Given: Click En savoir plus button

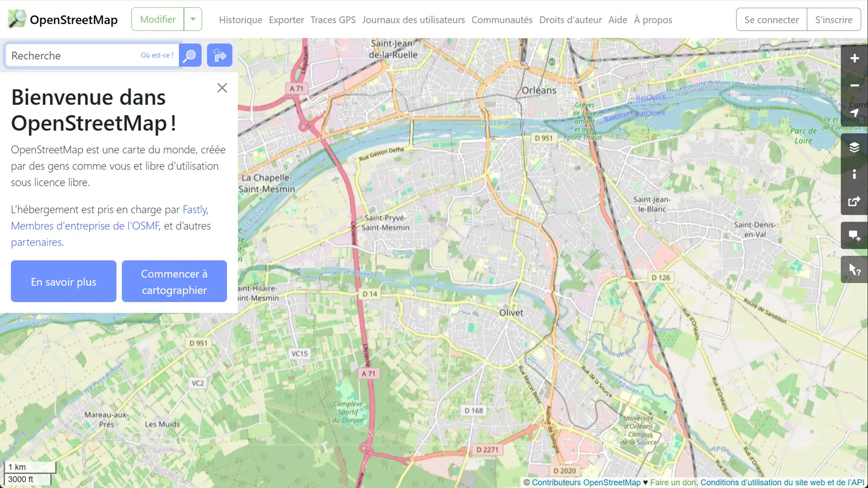Looking at the screenshot, I should (x=63, y=282).
